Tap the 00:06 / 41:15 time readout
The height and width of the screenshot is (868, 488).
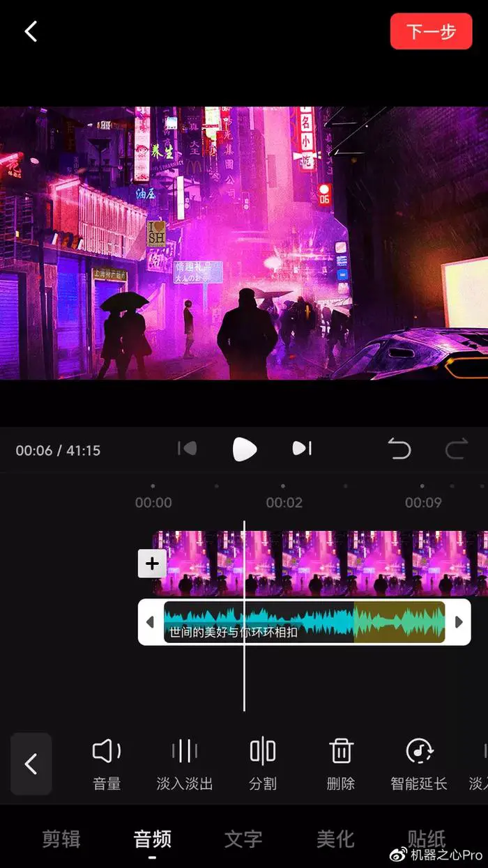(x=58, y=450)
